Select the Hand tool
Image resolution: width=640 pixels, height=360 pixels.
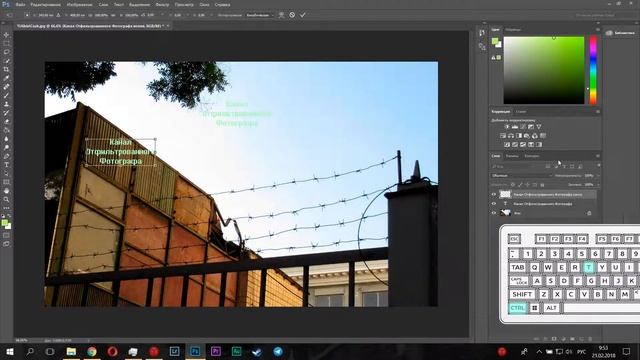pyautogui.click(x=6, y=191)
